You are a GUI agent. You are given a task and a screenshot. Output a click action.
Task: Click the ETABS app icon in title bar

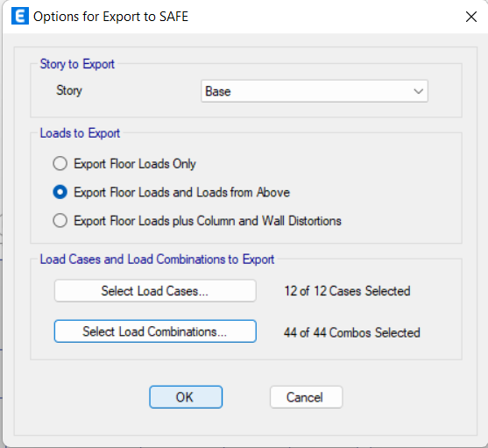(x=20, y=16)
